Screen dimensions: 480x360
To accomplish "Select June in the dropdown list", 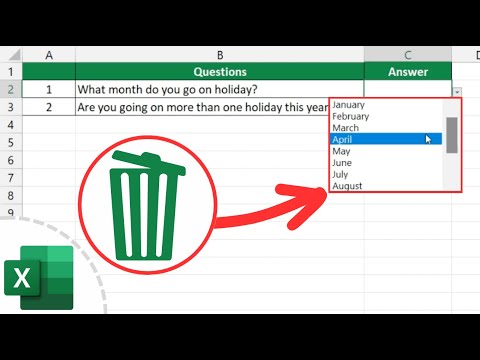I will (x=387, y=163).
